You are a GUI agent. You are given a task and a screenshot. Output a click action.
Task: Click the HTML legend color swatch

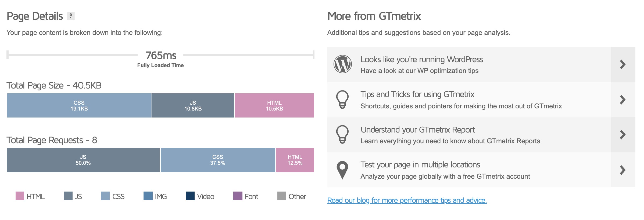coord(20,196)
